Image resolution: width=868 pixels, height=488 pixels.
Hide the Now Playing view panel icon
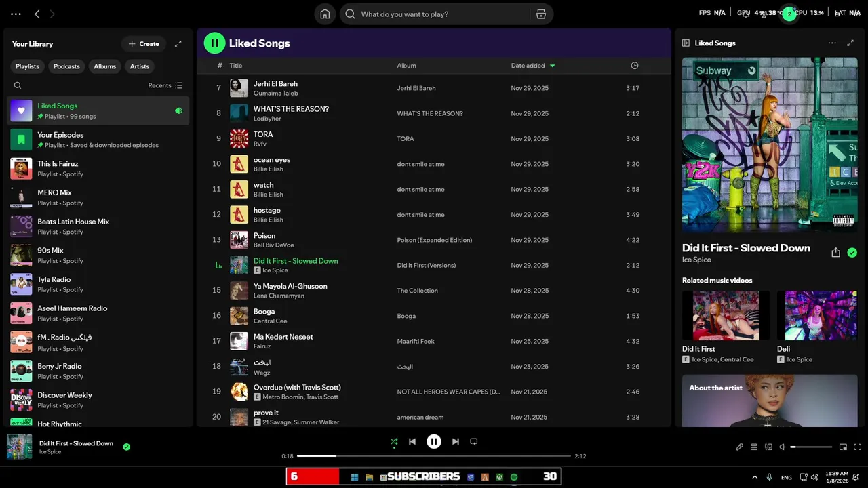[686, 43]
